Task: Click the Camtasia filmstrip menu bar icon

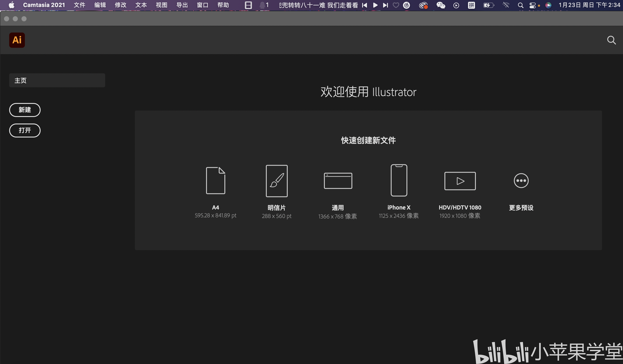Action: [x=248, y=5]
